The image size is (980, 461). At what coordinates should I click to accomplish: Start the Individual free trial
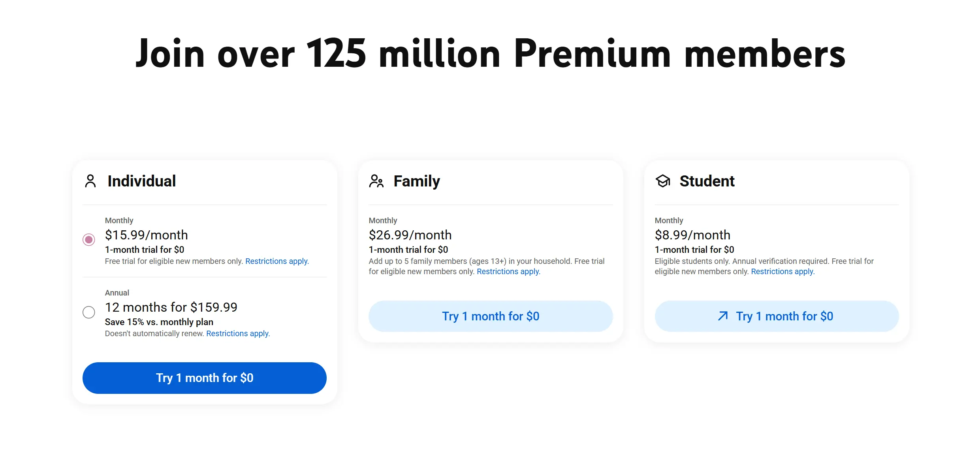coord(204,378)
